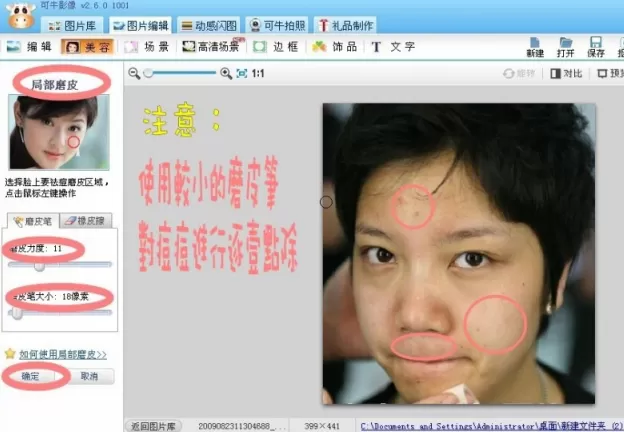Set zoom to 1:1
624x432 pixels.
[257, 74]
